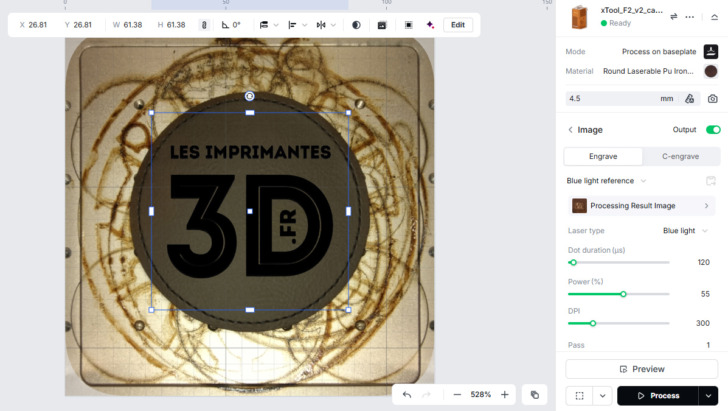Image resolution: width=728 pixels, height=411 pixels.
Task: Click the invert/contrast circle icon
Action: [356, 25]
